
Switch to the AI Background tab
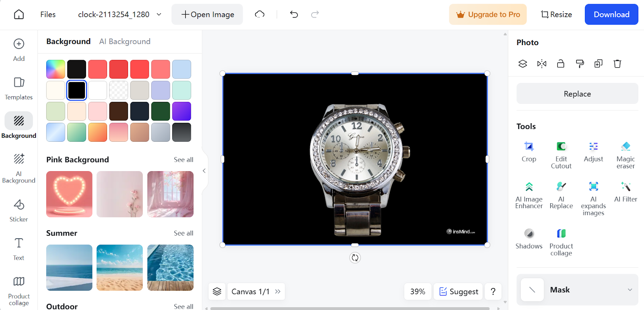click(x=125, y=41)
